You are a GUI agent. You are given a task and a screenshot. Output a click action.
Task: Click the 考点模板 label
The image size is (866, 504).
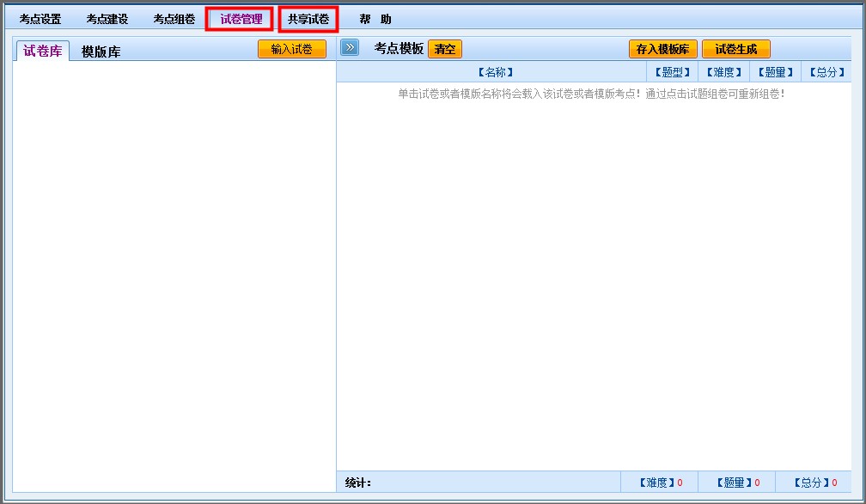[x=399, y=49]
